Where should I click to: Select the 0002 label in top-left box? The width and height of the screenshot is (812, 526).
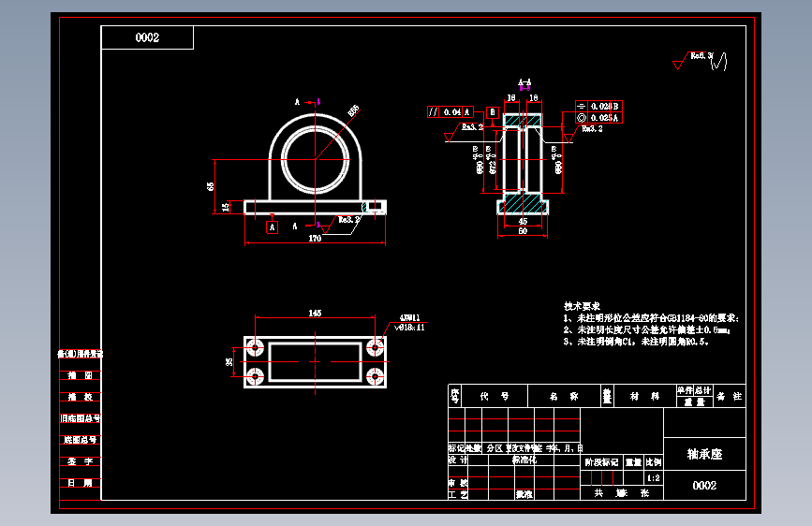[x=147, y=37]
